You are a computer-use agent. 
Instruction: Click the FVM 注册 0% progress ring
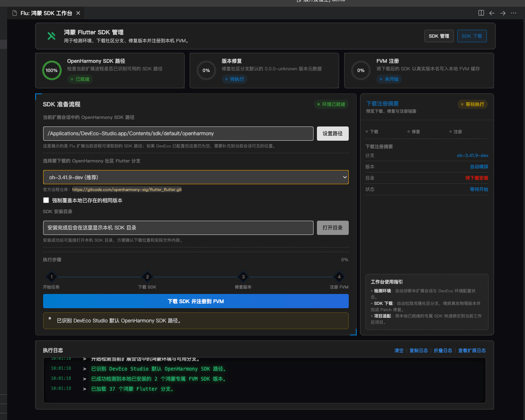(x=361, y=70)
